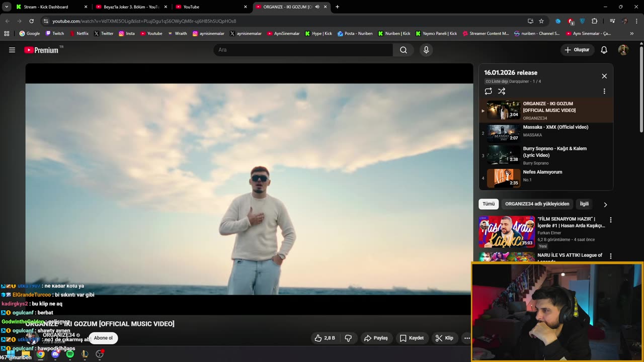Save the video with Kaydet
The height and width of the screenshot is (362, 644).
pos(412,338)
